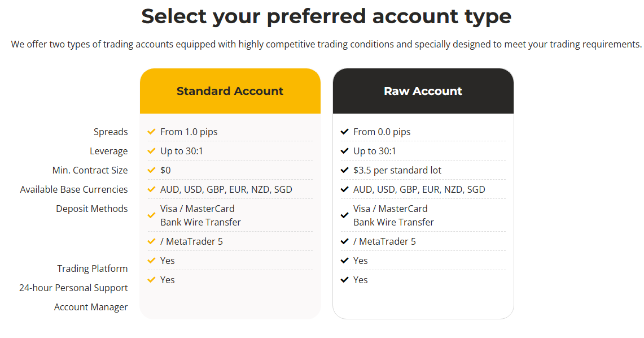Screen dimensions: 644x338
Task: Select the Standard Account header
Action: pyautogui.click(x=230, y=91)
